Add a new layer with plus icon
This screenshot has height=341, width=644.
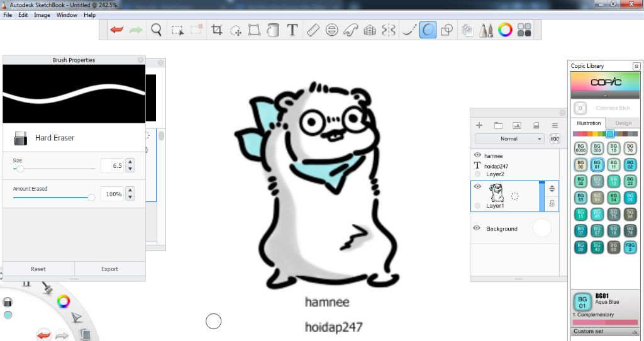click(x=479, y=125)
